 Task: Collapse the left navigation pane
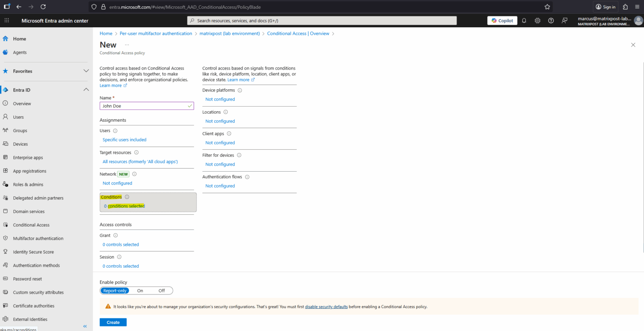click(x=85, y=326)
